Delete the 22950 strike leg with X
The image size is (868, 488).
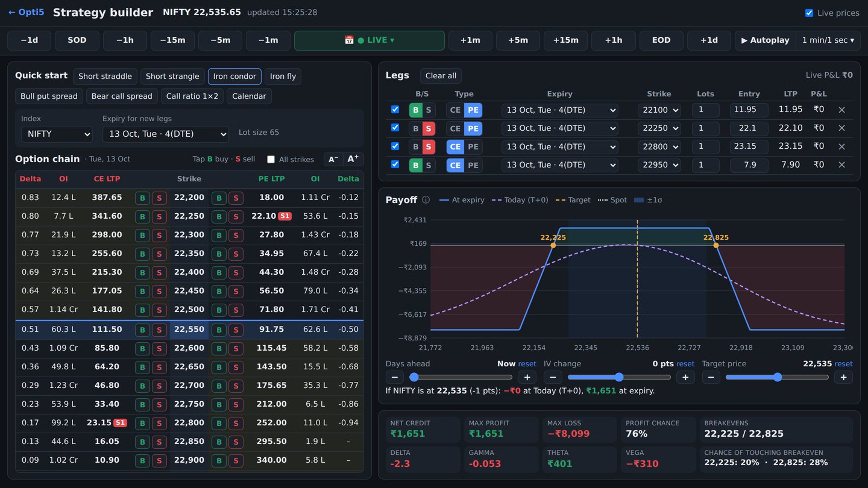click(x=841, y=165)
